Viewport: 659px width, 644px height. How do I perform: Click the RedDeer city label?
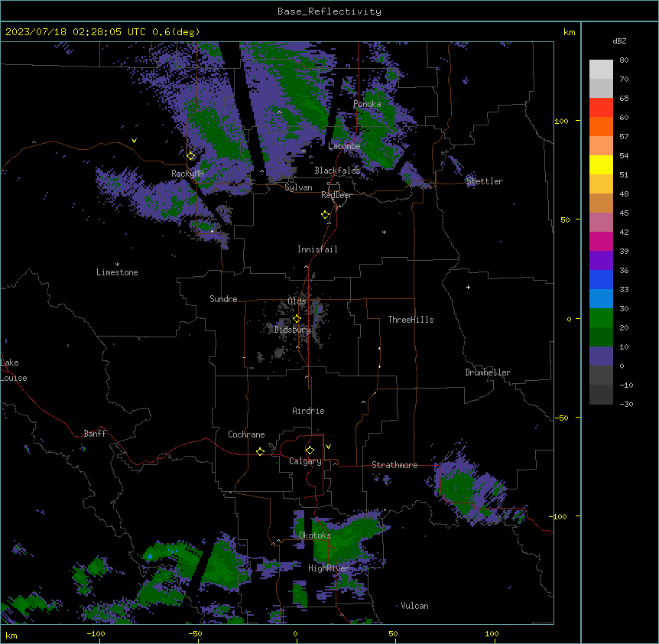(x=336, y=195)
